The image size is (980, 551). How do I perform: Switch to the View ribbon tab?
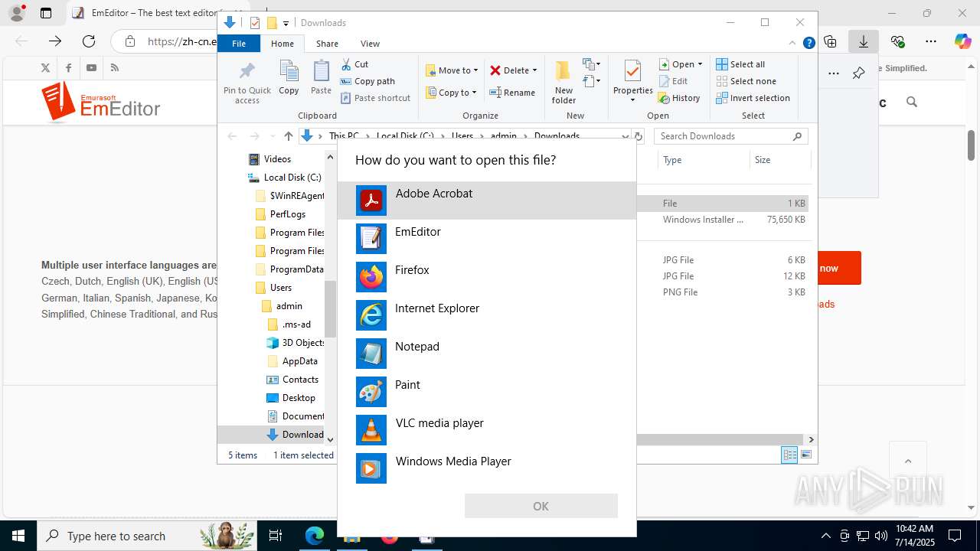(x=370, y=44)
